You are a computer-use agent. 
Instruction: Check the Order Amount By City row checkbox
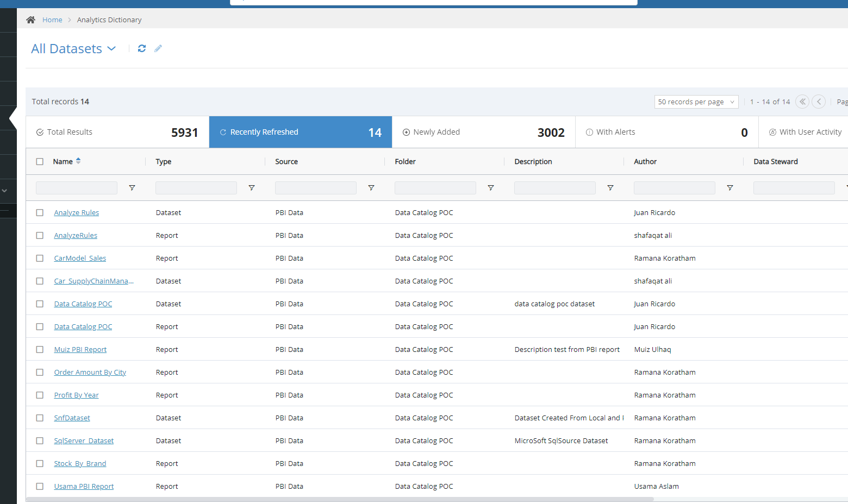[40, 372]
